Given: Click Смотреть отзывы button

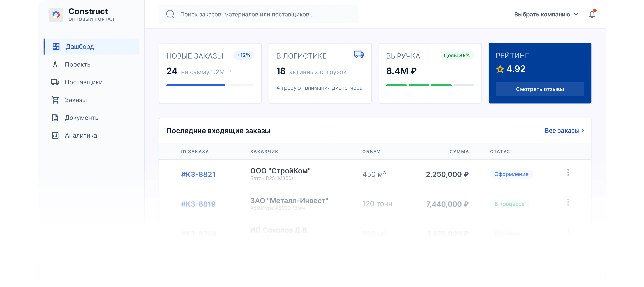Looking at the screenshot, I should 540,89.
